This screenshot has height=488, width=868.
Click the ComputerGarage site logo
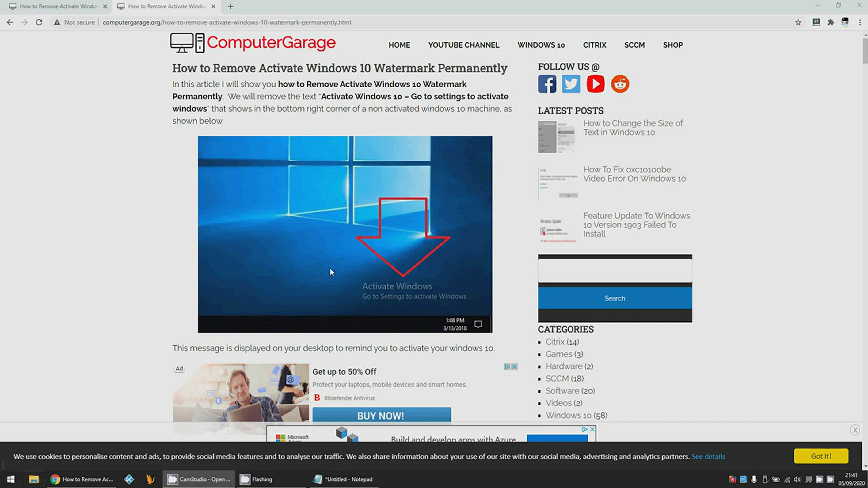click(x=253, y=43)
